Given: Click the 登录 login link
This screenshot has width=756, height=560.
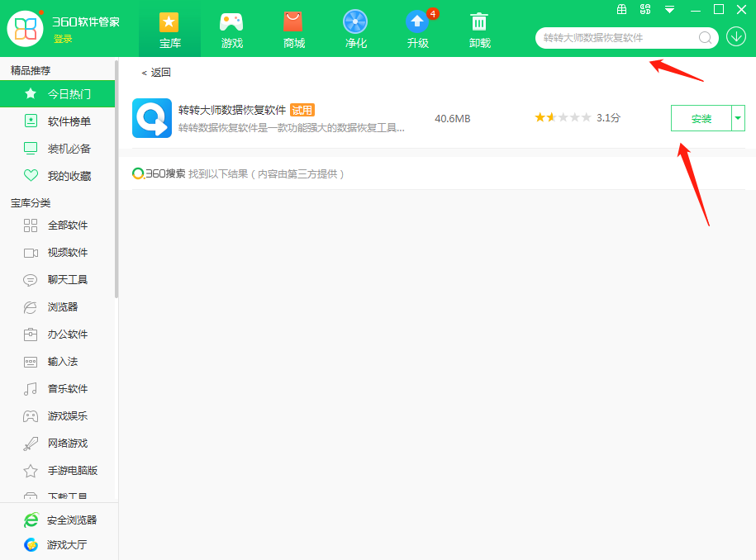Looking at the screenshot, I should point(63,39).
